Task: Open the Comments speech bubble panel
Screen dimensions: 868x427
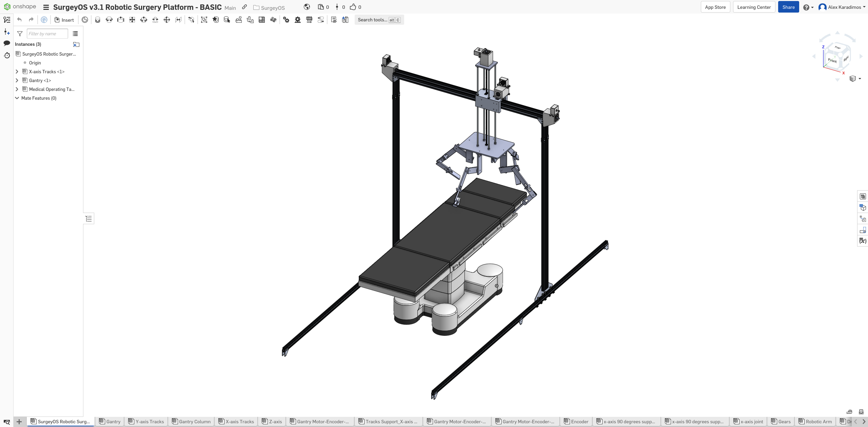Action: click(7, 43)
